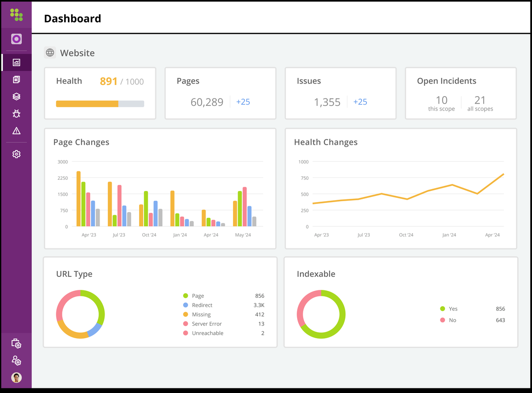Open the clipboard settings icon at sidebar bottom
Image resolution: width=532 pixels, height=393 pixels.
16,343
